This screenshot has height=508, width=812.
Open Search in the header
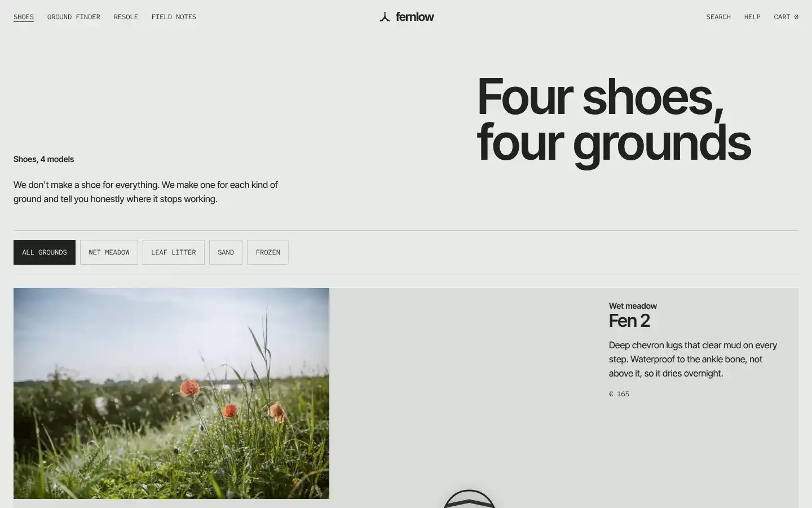(718, 17)
